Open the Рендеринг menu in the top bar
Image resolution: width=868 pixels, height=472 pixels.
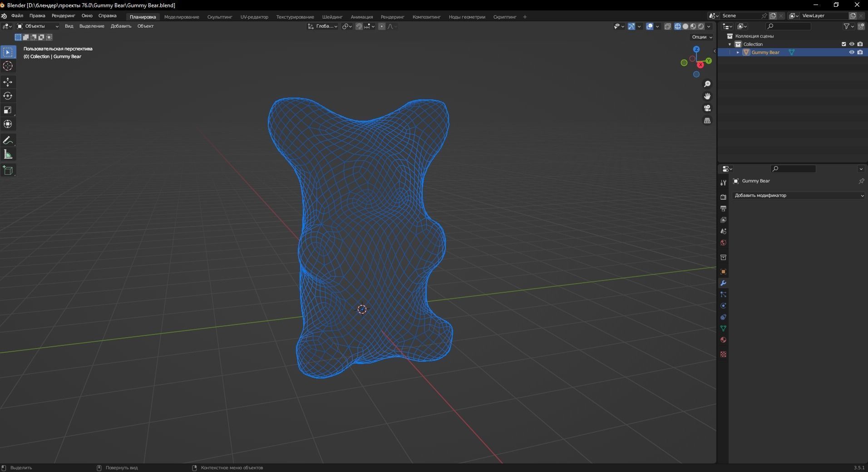[63, 15]
